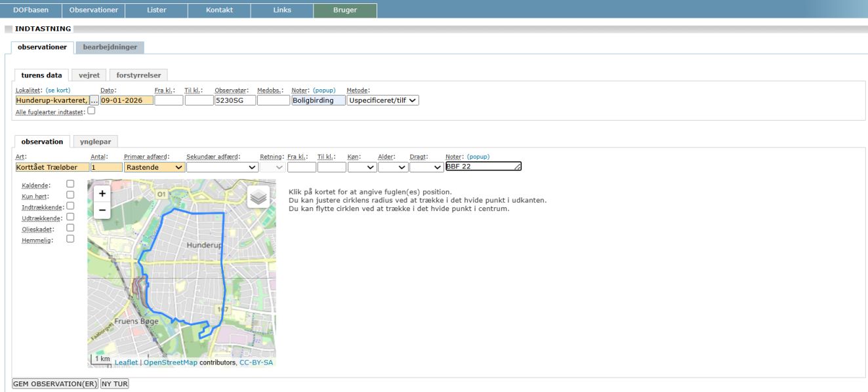Screen dimensions: 868x392
Task: Switch to the vejret tab
Action: tap(89, 75)
